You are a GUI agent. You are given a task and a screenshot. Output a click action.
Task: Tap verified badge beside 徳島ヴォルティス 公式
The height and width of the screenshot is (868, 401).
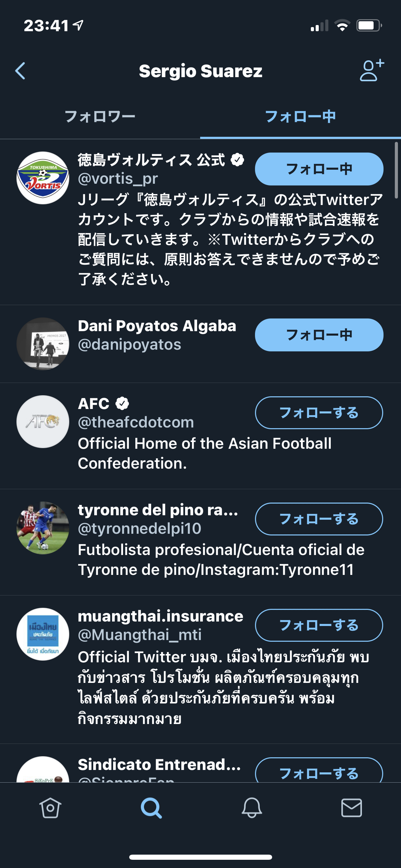pos(237,160)
